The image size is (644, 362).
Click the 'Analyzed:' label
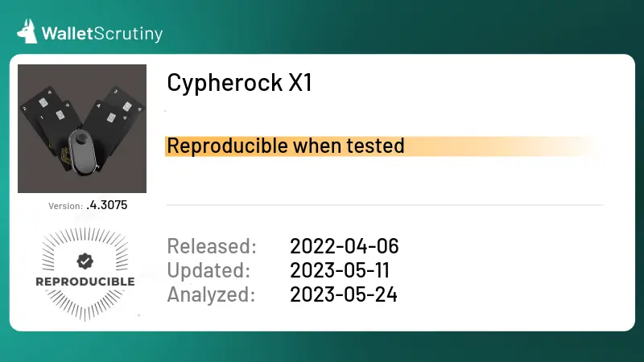point(211,294)
